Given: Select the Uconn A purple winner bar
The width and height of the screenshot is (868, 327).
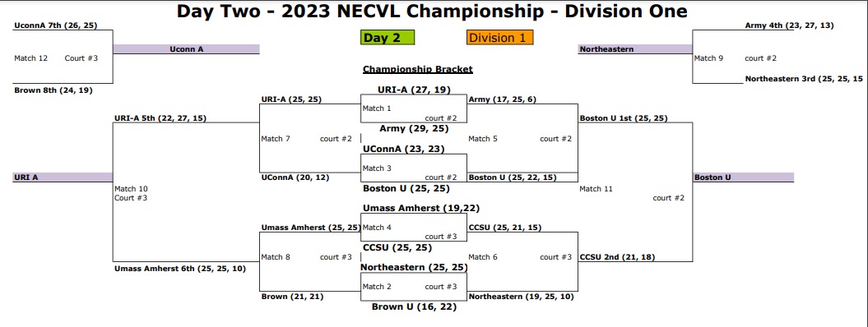Looking at the screenshot, I should pyautogui.click(x=187, y=49).
